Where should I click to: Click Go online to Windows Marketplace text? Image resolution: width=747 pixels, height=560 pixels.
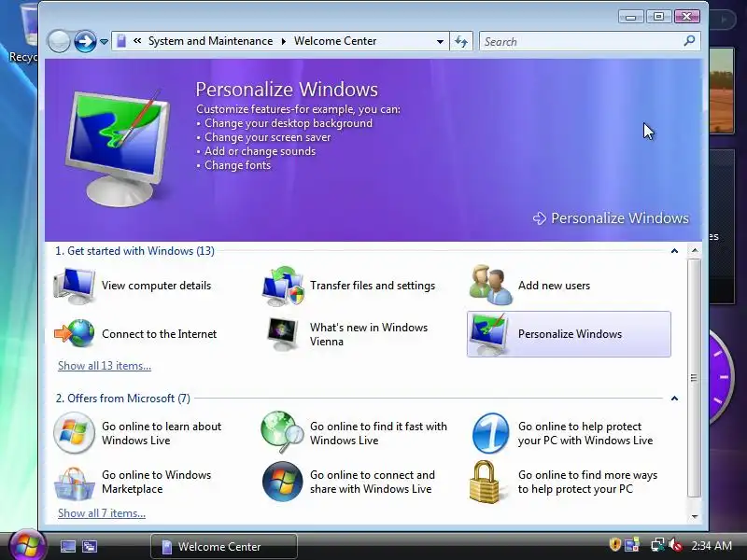[x=156, y=482]
